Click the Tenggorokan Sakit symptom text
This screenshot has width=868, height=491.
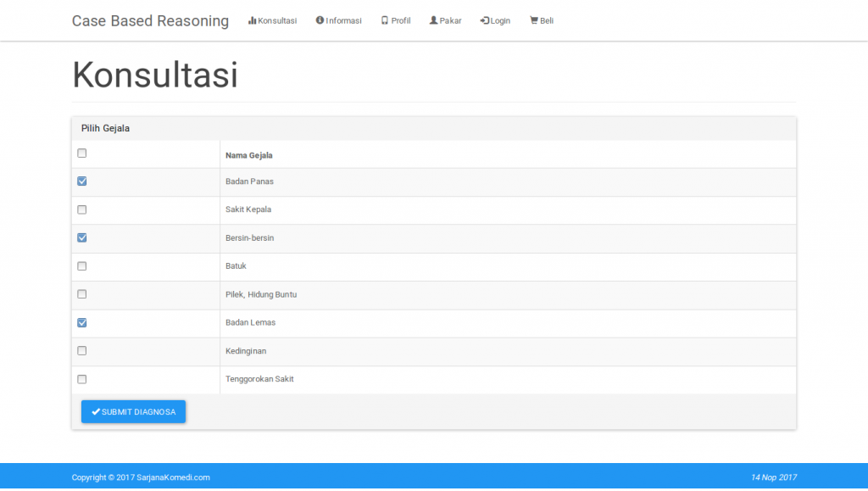259,379
